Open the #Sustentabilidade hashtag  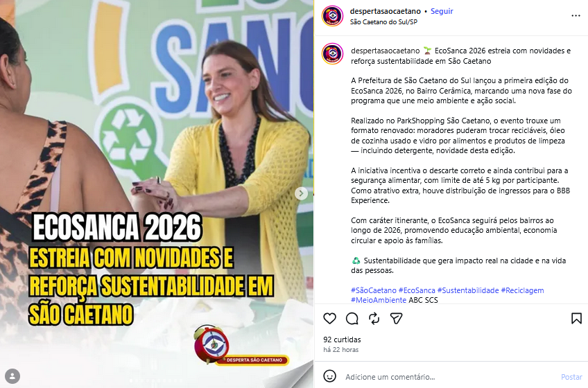pos(468,290)
